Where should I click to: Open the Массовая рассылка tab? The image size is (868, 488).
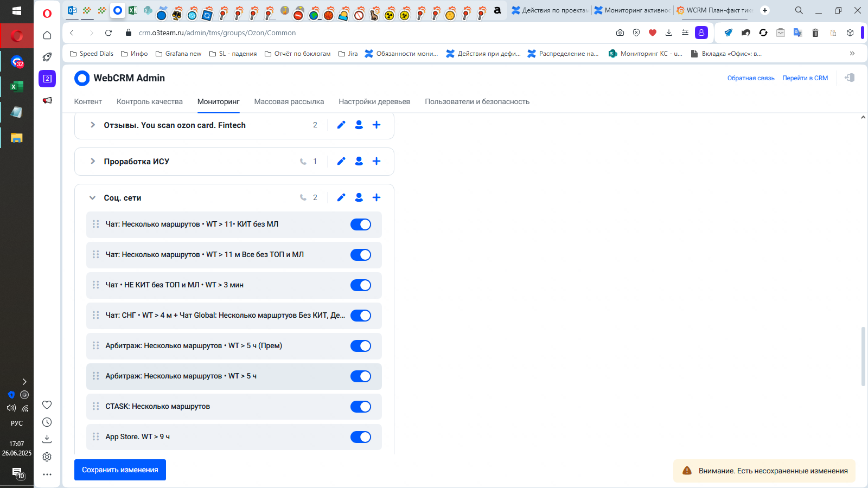pyautogui.click(x=289, y=101)
